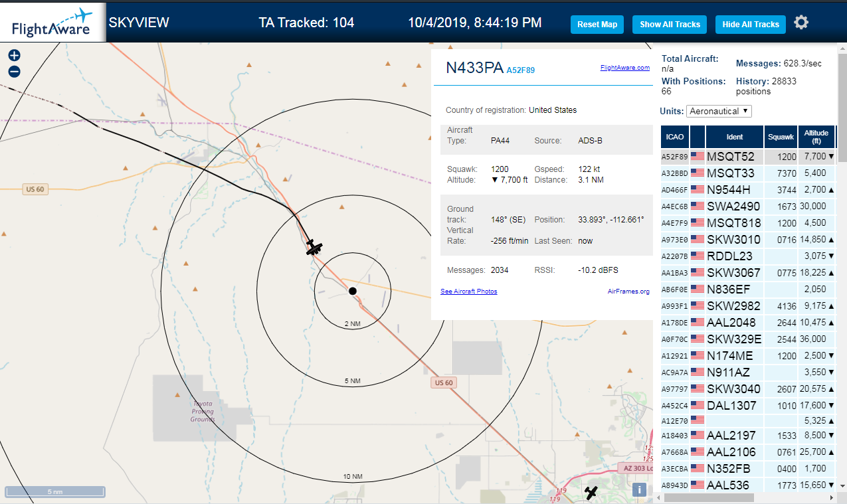Viewport: 847px width, 504px height.
Task: Select the N836EF aircraft row
Action: pos(748,290)
